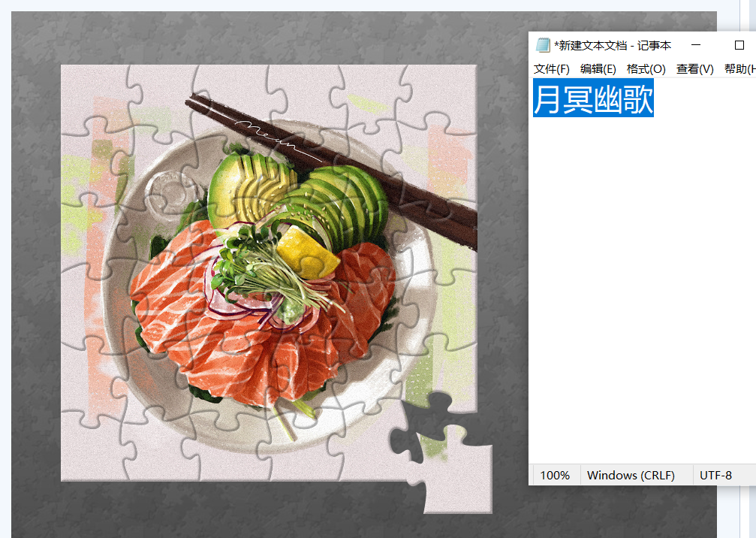Click the Windows (CRLF) status bar field
The height and width of the screenshot is (538, 756).
[631, 476]
